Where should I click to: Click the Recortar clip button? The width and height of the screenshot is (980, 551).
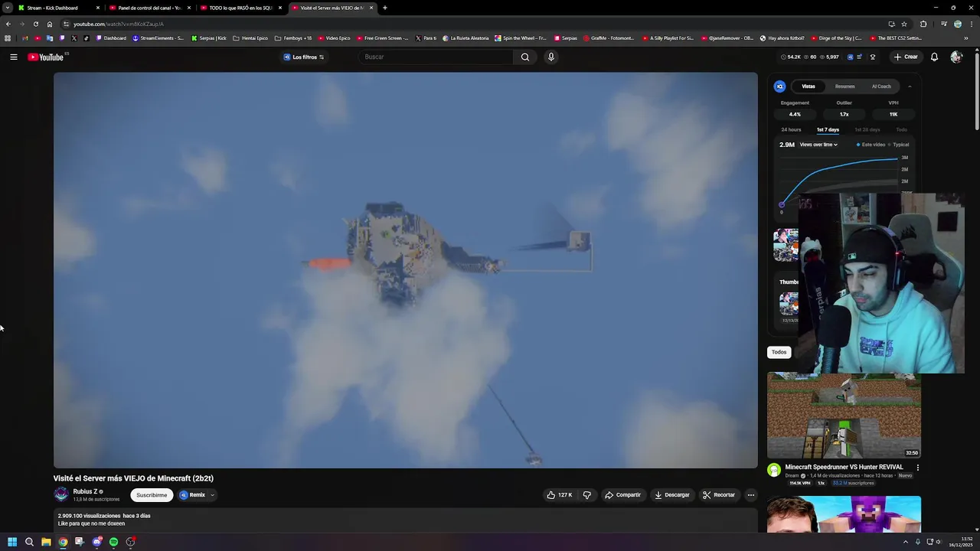click(x=719, y=495)
